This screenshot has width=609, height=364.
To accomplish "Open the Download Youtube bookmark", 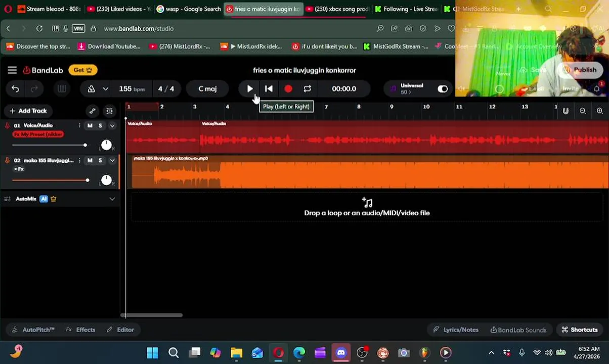I will click(x=109, y=47).
